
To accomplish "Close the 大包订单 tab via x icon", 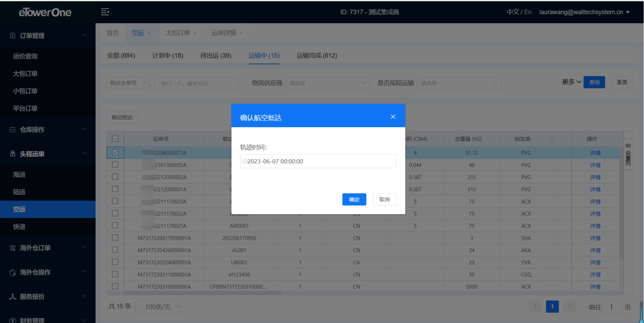I will (x=195, y=33).
